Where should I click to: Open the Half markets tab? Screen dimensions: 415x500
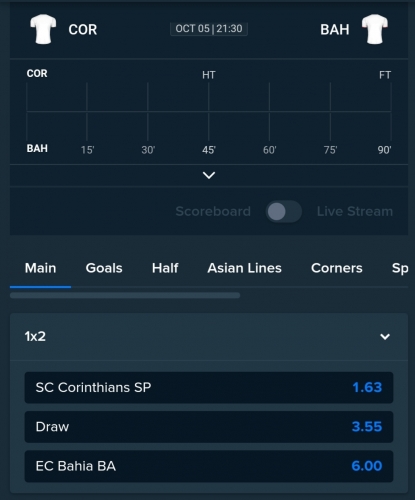[165, 268]
